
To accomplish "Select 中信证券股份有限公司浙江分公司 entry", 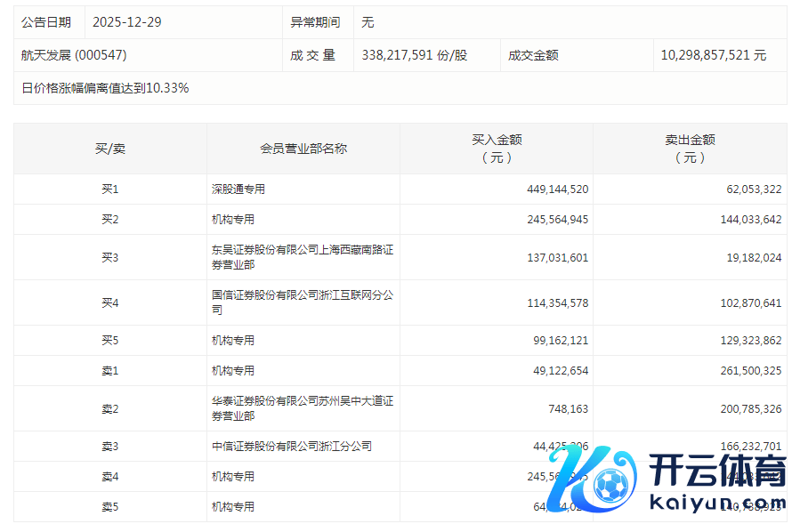I will tap(291, 447).
